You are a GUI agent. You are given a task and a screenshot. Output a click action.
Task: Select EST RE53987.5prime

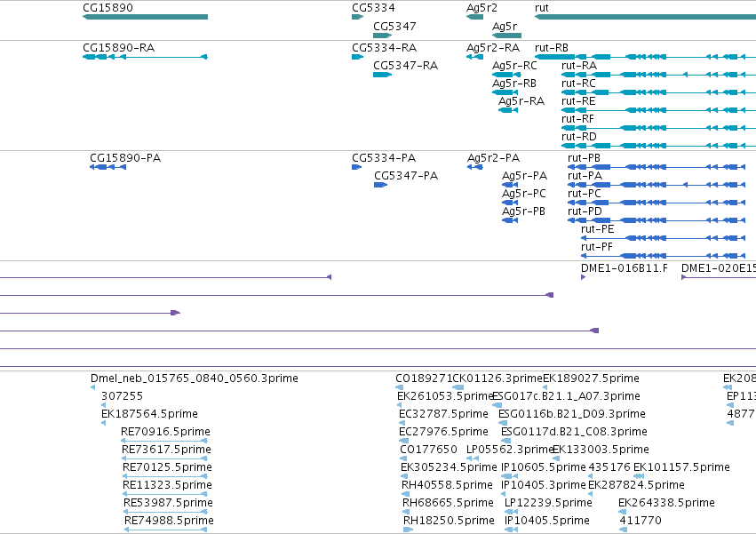click(168, 503)
